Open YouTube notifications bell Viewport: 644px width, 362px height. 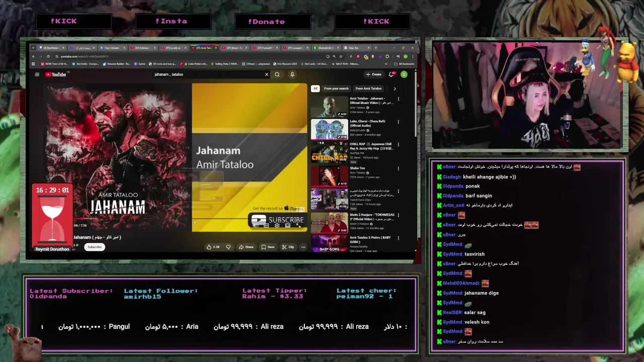click(391, 74)
